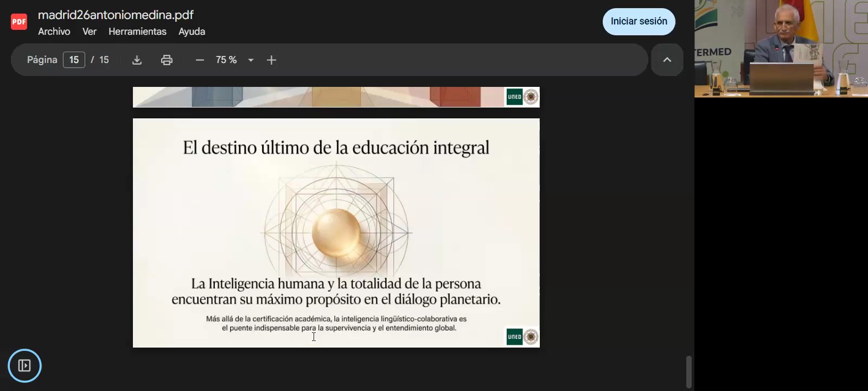868x391 pixels.
Task: Collapse the toolbar with the chevron button
Action: pos(667,60)
